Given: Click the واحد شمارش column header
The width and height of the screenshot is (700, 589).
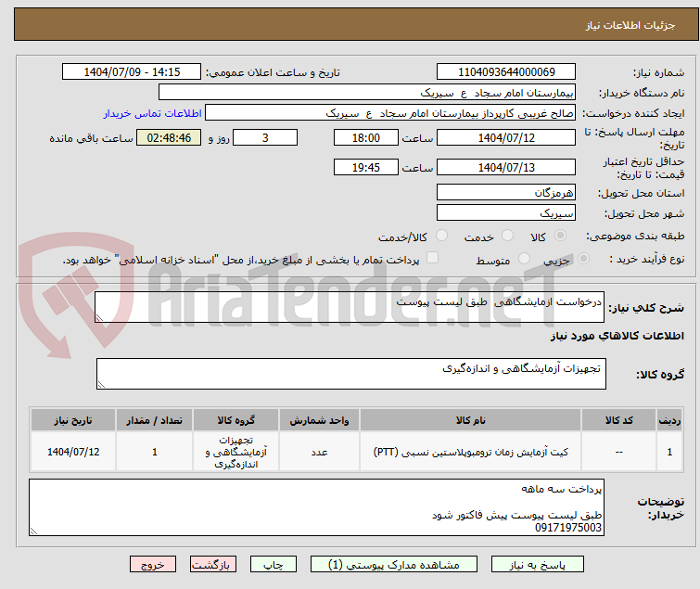Looking at the screenshot, I should (319, 420).
